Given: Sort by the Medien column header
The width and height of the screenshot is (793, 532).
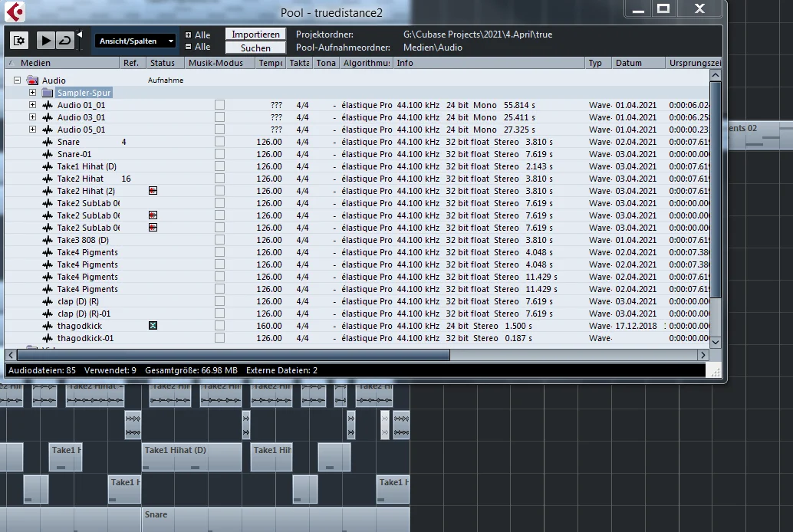Looking at the screenshot, I should coord(61,63).
